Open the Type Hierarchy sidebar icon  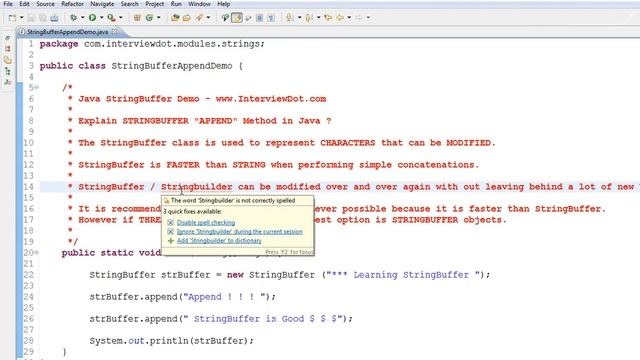pos(7,71)
